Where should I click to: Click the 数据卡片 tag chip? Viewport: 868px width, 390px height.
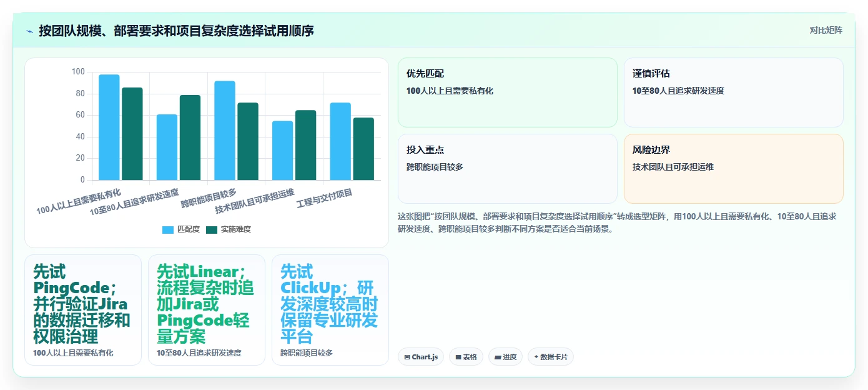coord(551,357)
